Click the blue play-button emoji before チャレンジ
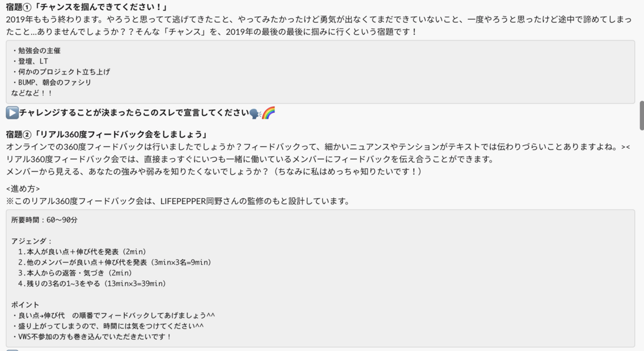This screenshot has height=351, width=644. (x=12, y=113)
